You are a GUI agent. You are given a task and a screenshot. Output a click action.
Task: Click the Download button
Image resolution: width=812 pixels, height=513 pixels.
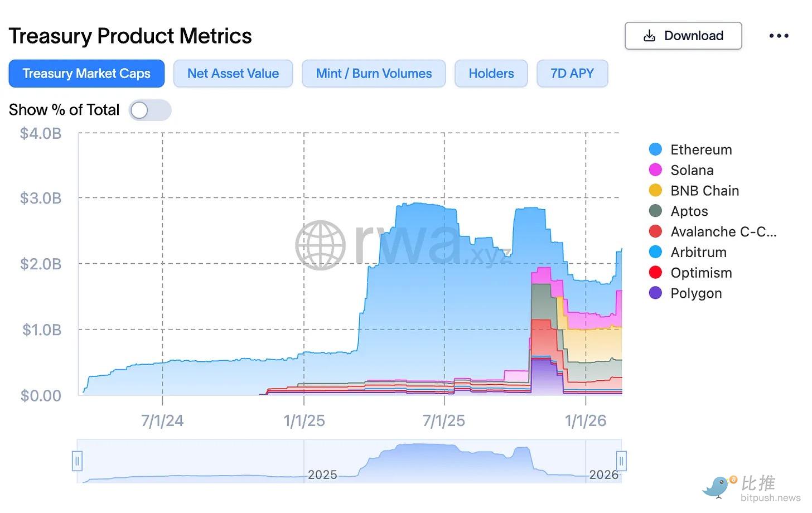683,36
